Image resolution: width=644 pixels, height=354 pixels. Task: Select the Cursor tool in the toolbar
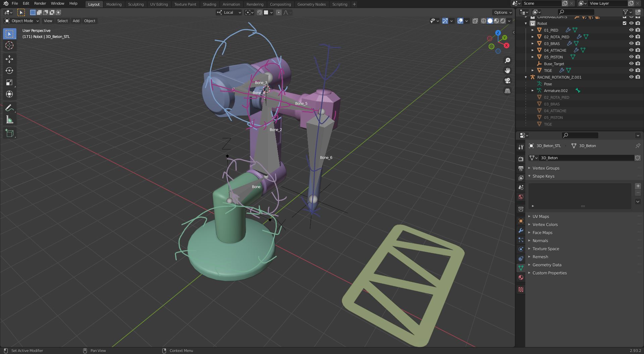(x=9, y=45)
